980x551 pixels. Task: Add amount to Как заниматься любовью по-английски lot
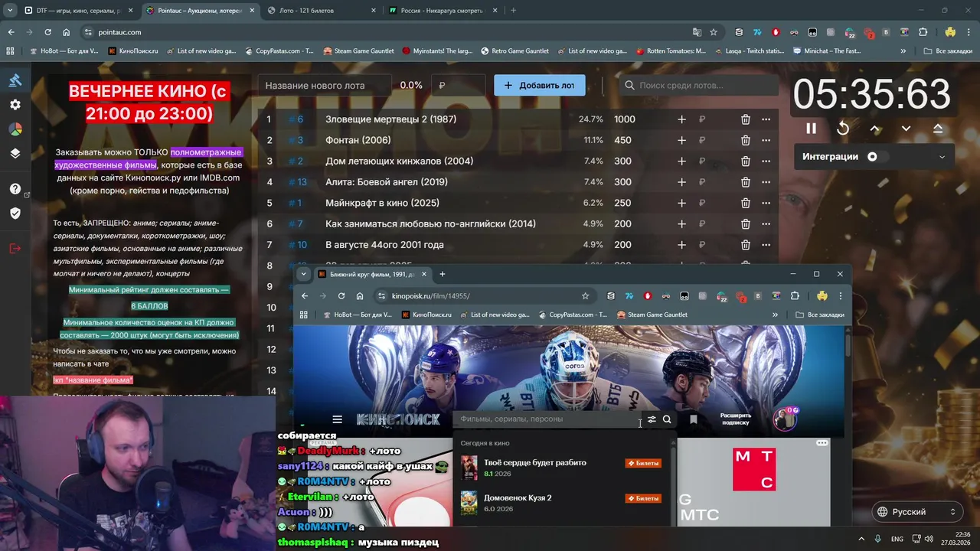click(x=681, y=224)
